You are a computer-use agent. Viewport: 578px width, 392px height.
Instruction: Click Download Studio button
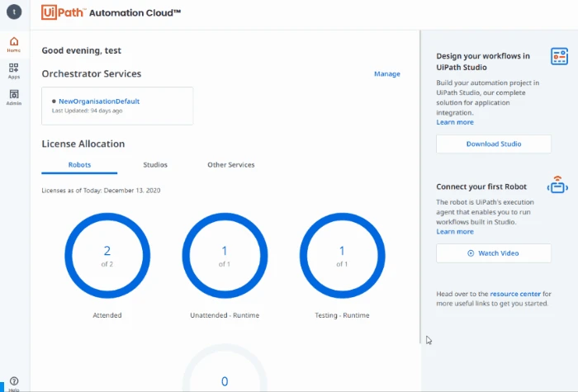pos(494,144)
